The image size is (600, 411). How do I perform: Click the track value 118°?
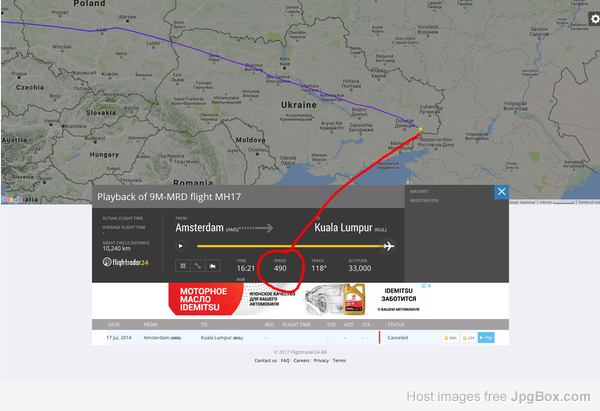point(319,268)
